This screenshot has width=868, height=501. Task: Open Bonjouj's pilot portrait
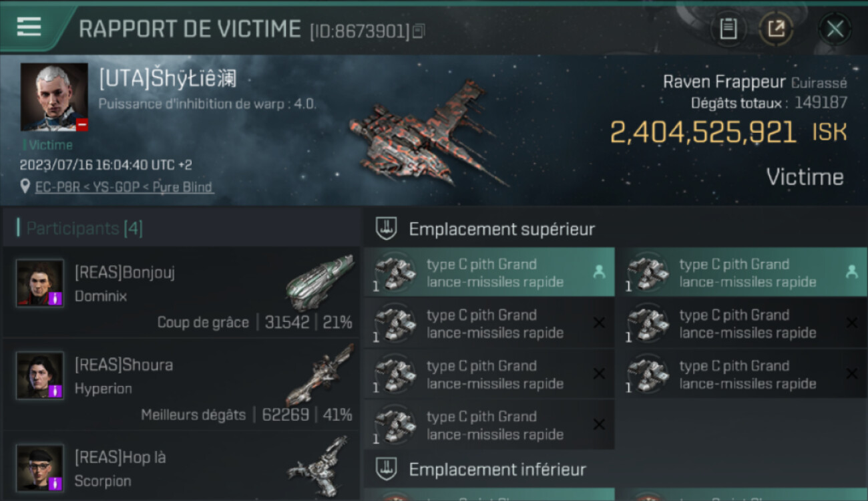click(x=40, y=283)
